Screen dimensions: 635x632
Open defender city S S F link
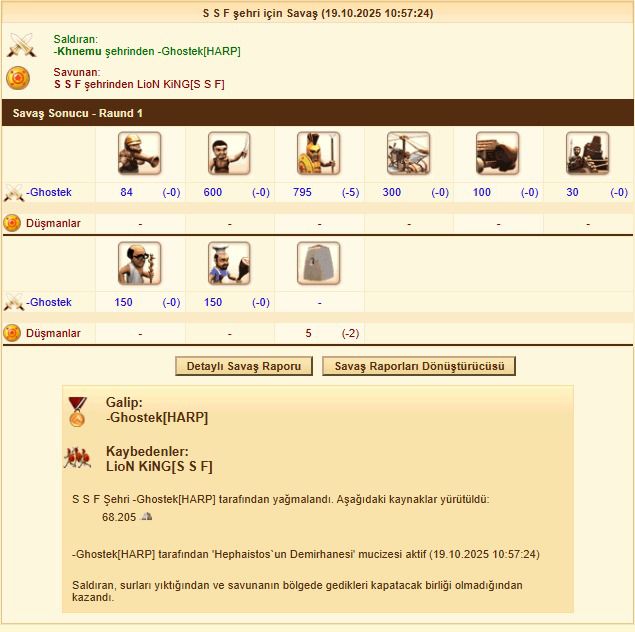click(67, 84)
